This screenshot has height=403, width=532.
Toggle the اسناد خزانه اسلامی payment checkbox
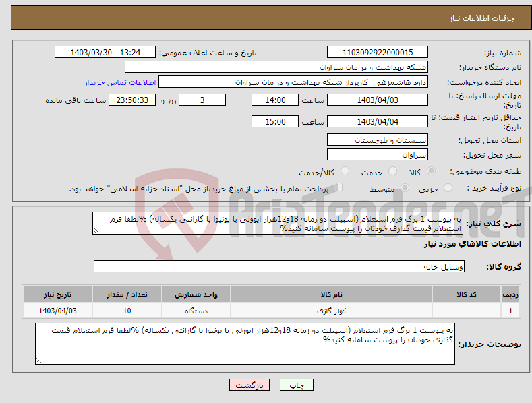338,187
